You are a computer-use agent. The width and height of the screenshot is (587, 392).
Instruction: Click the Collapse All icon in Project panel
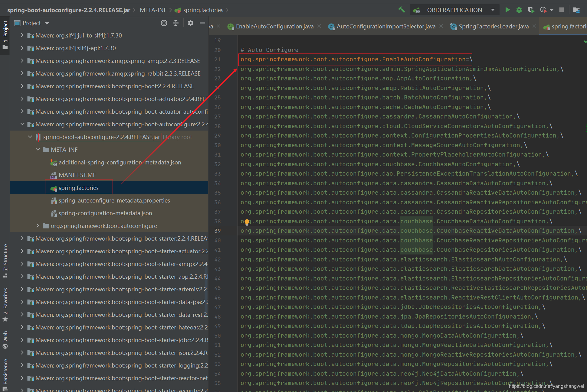pyautogui.click(x=176, y=23)
